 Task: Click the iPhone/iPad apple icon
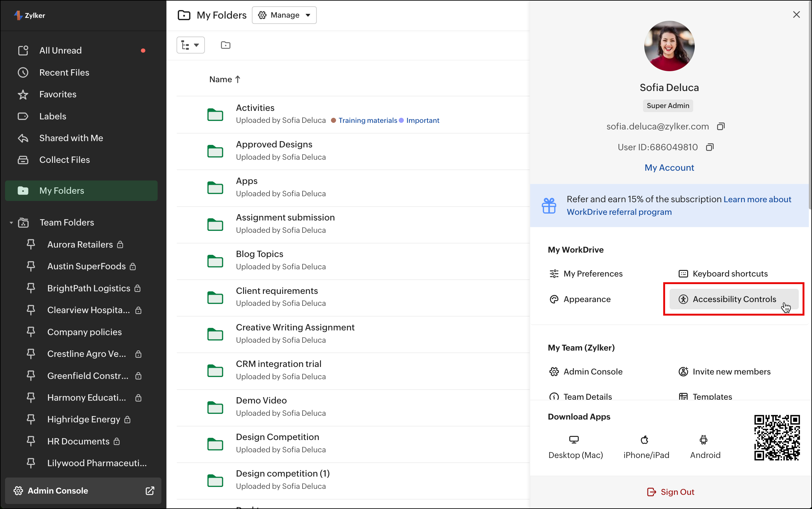click(x=644, y=440)
